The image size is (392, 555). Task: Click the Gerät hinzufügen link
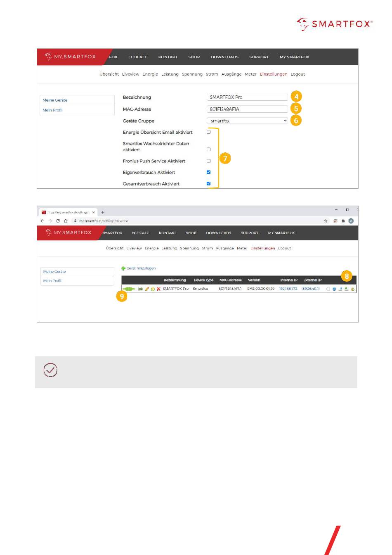click(141, 268)
